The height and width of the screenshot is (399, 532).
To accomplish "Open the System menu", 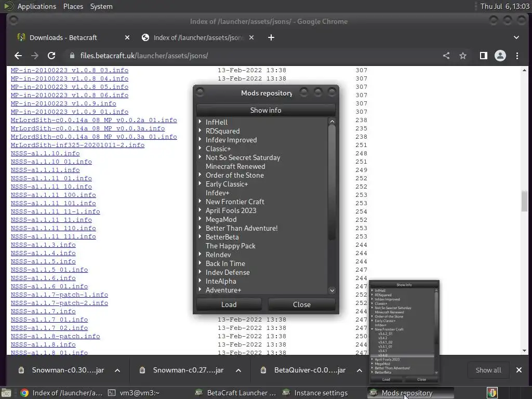I will coord(101,6).
